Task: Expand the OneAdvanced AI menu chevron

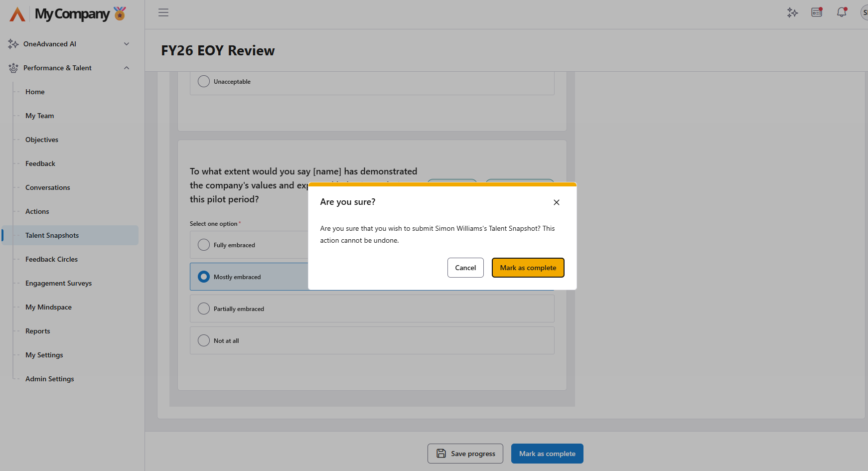Action: point(127,44)
